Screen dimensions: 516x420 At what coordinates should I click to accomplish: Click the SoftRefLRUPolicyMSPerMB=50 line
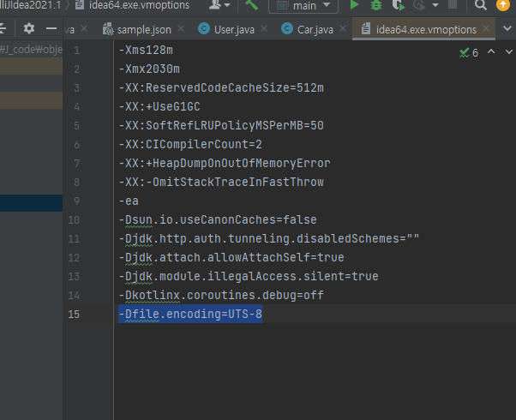click(x=221, y=125)
